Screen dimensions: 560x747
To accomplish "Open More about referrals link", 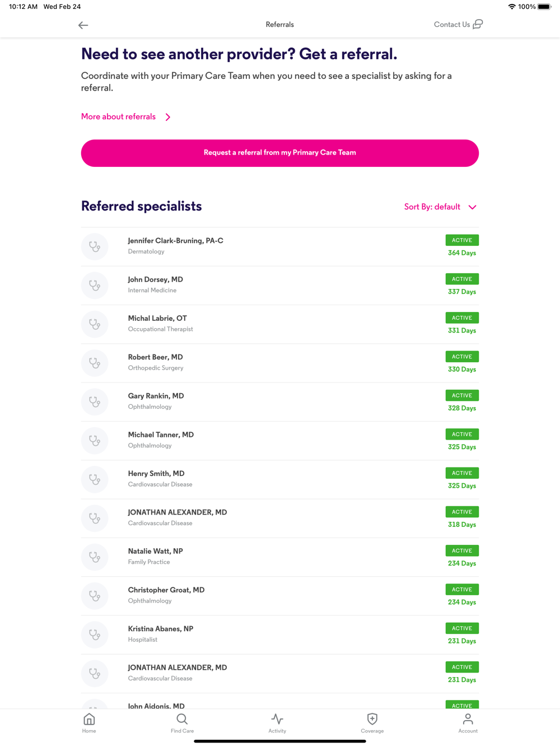I will pos(119,116).
